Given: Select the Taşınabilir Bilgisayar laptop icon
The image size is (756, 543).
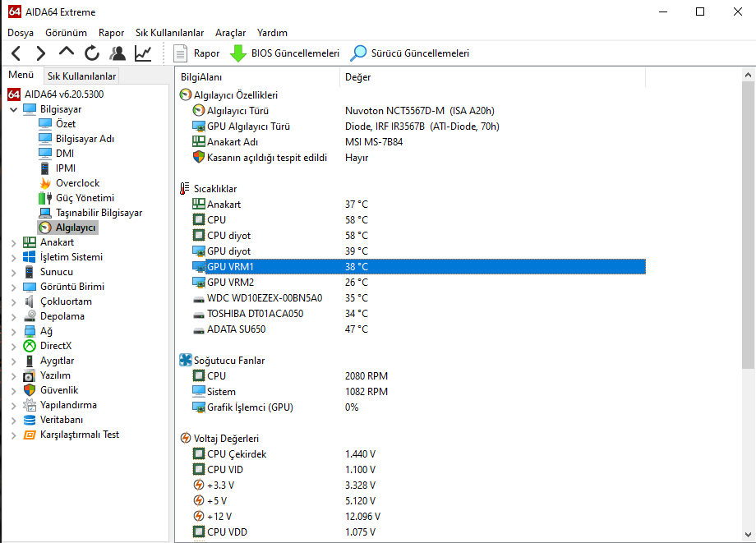Looking at the screenshot, I should tap(45, 213).
